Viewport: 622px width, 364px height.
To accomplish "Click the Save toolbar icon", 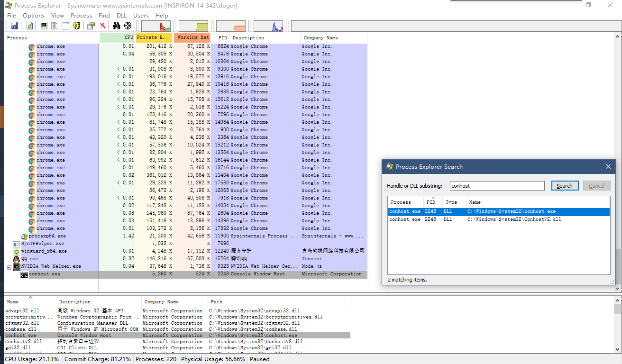I will point(14,26).
